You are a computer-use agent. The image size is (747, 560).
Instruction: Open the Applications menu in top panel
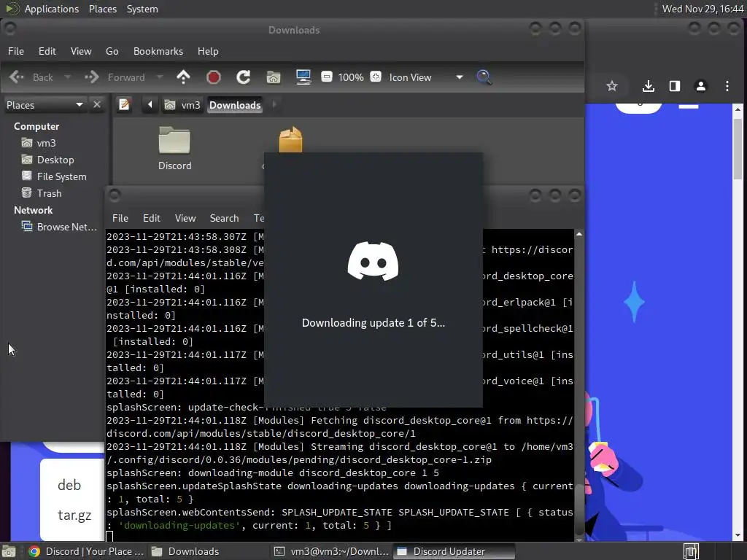[52, 9]
